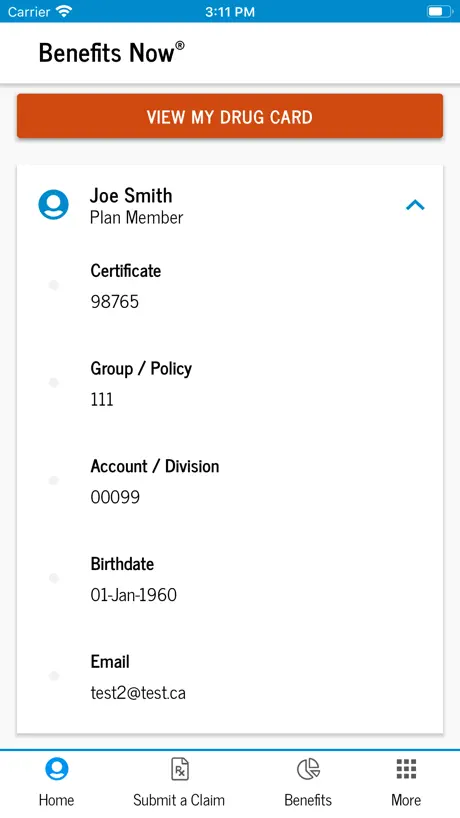The width and height of the screenshot is (460, 818).
Task: Go to the Submit a Claim tab label
Action: point(179,800)
